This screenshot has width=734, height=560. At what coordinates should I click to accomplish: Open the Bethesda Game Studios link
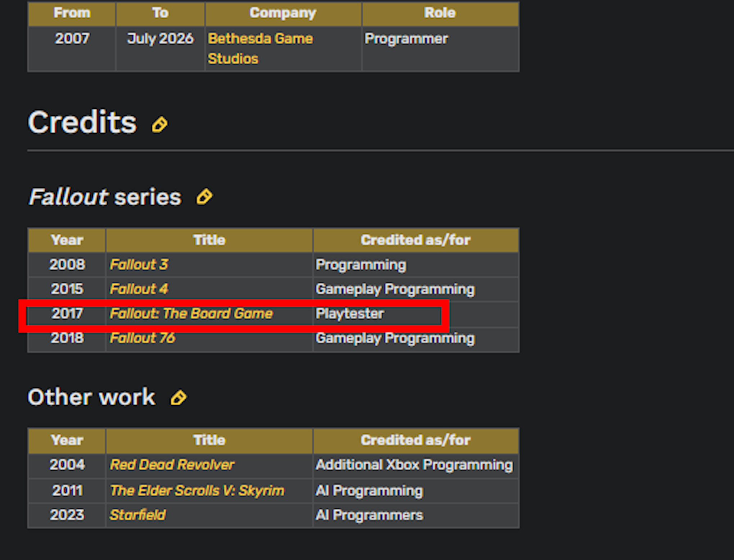coord(260,49)
